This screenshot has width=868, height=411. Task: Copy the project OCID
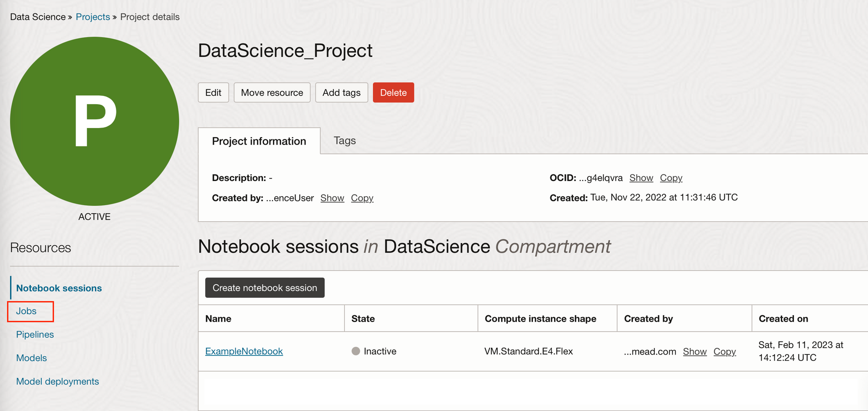tap(671, 178)
